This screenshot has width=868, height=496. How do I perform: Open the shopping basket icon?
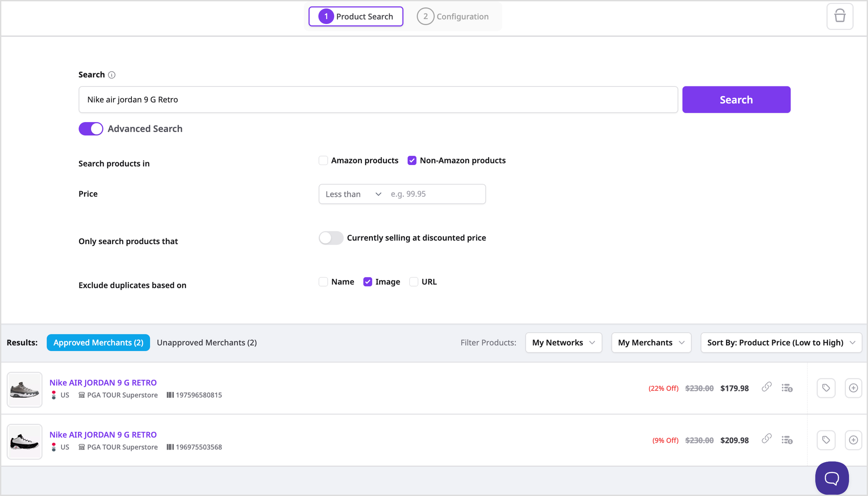click(x=839, y=17)
